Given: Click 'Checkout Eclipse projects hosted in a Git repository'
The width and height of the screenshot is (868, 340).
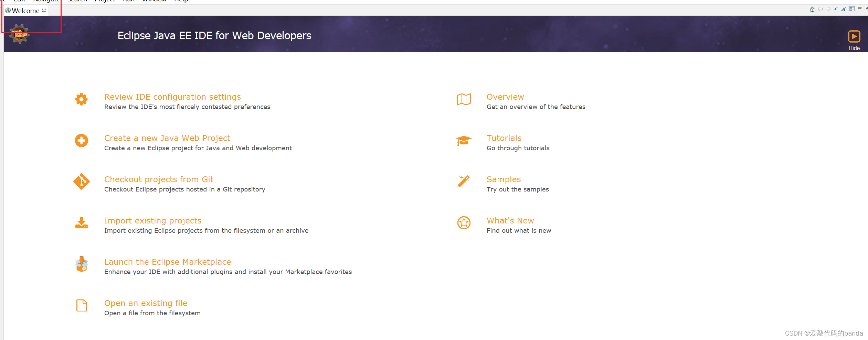Looking at the screenshot, I should (185, 189).
